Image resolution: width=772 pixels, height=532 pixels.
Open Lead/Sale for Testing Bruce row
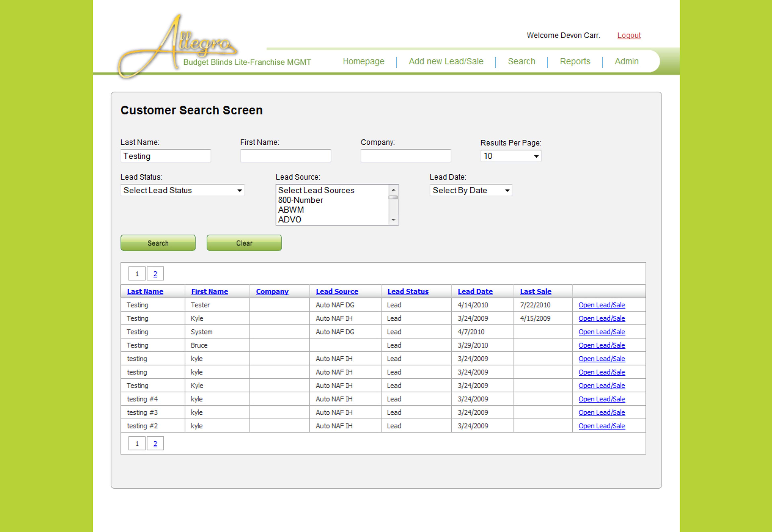pyautogui.click(x=602, y=345)
